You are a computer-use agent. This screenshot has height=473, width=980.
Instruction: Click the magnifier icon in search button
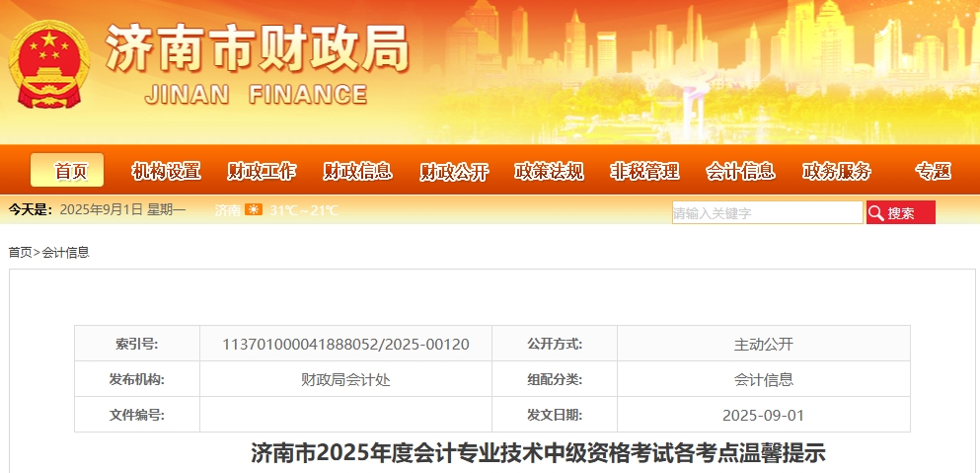(875, 212)
